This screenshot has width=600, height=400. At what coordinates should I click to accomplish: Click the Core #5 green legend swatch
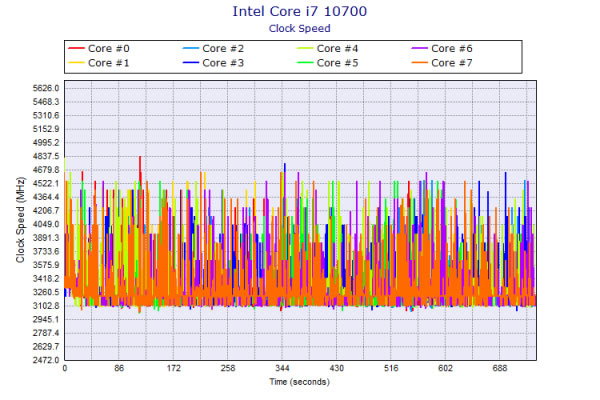tap(305, 63)
